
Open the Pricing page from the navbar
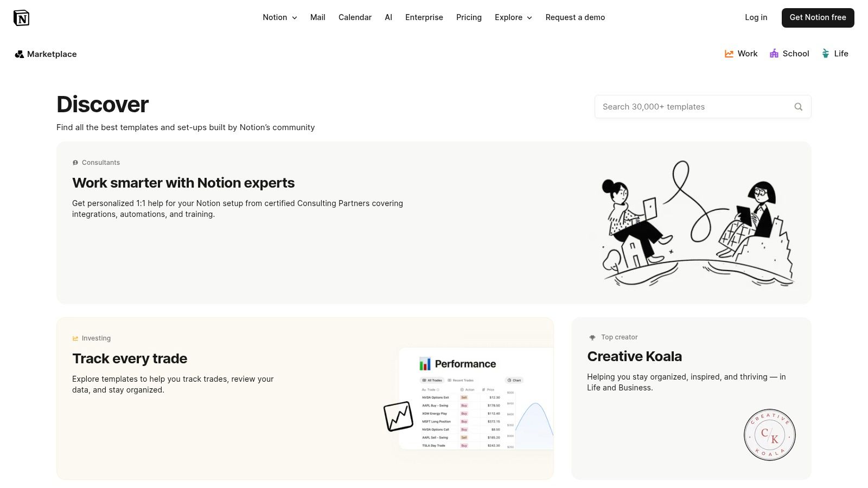click(469, 17)
